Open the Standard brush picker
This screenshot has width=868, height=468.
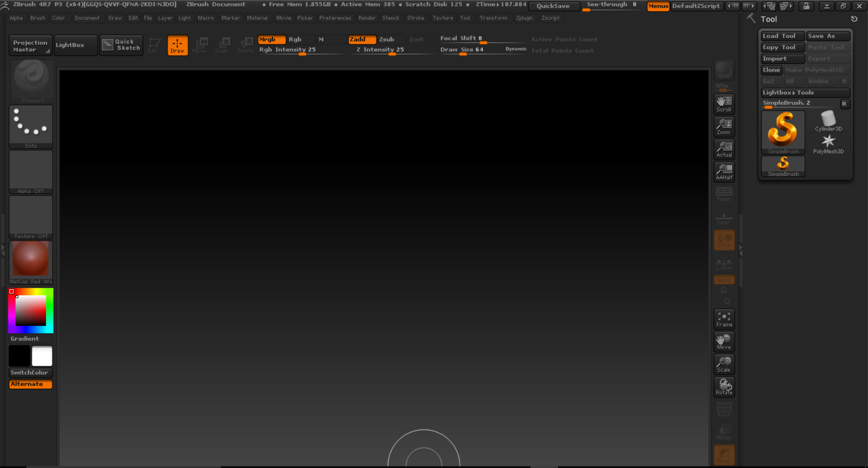tap(31, 81)
